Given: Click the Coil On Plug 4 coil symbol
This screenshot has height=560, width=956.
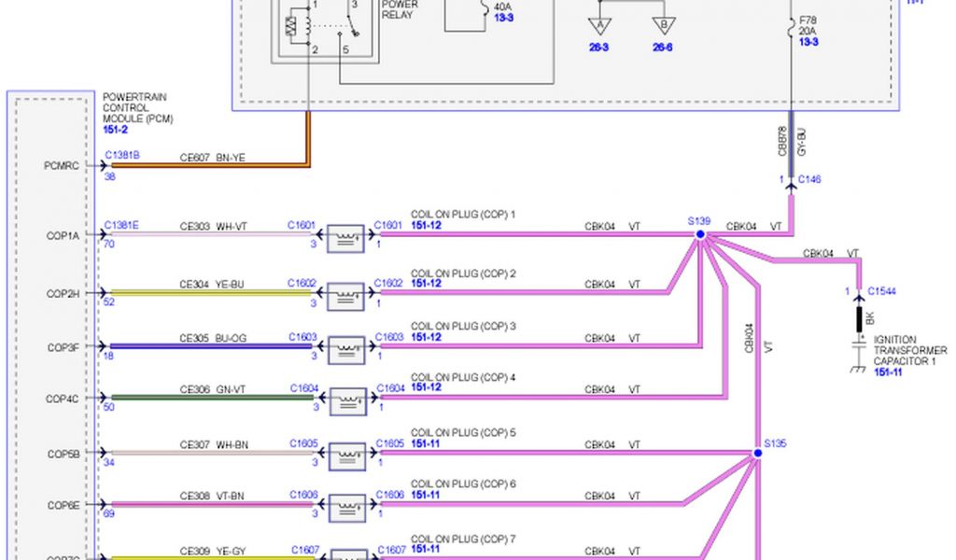Looking at the screenshot, I should [x=345, y=402].
